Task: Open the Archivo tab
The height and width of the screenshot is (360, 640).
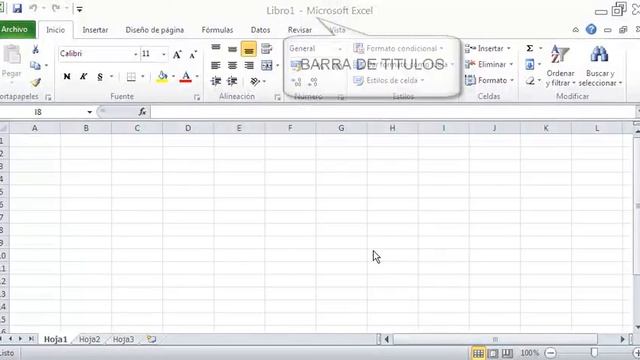Action: pyautogui.click(x=16, y=29)
